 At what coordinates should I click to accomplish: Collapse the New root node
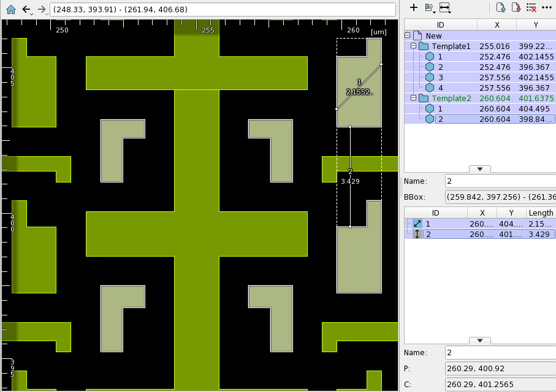point(408,36)
